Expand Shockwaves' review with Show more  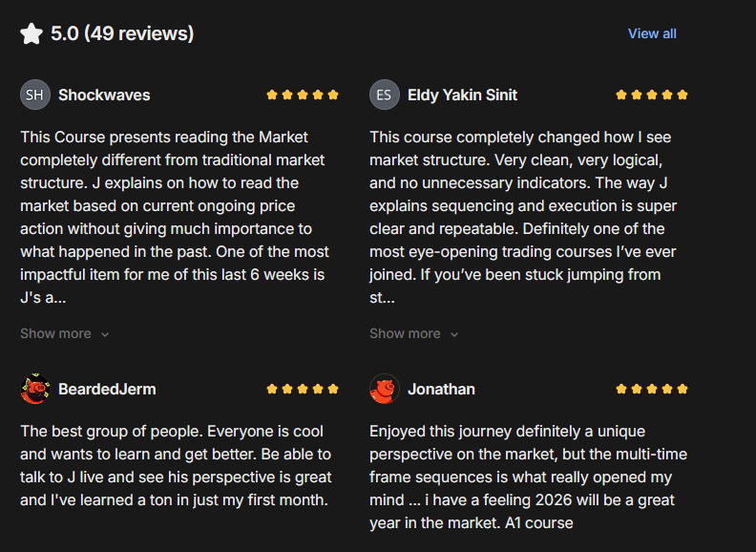point(55,333)
